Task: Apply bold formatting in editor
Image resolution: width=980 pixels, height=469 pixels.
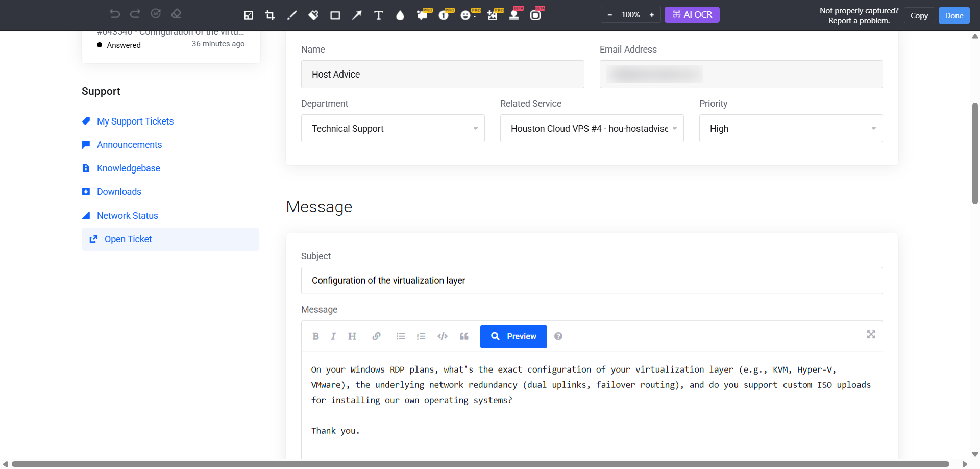Action: 315,336
